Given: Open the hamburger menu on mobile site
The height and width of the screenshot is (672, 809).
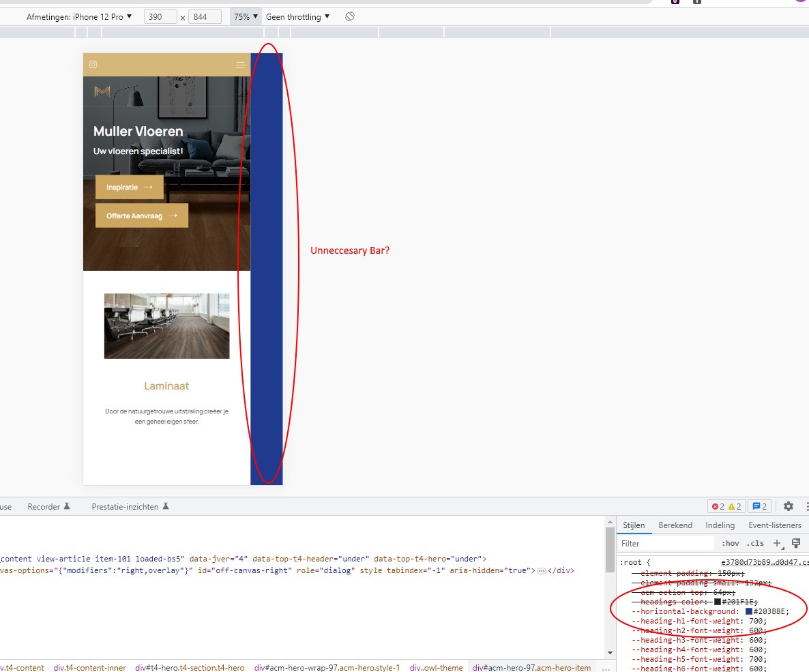Looking at the screenshot, I should (x=240, y=65).
